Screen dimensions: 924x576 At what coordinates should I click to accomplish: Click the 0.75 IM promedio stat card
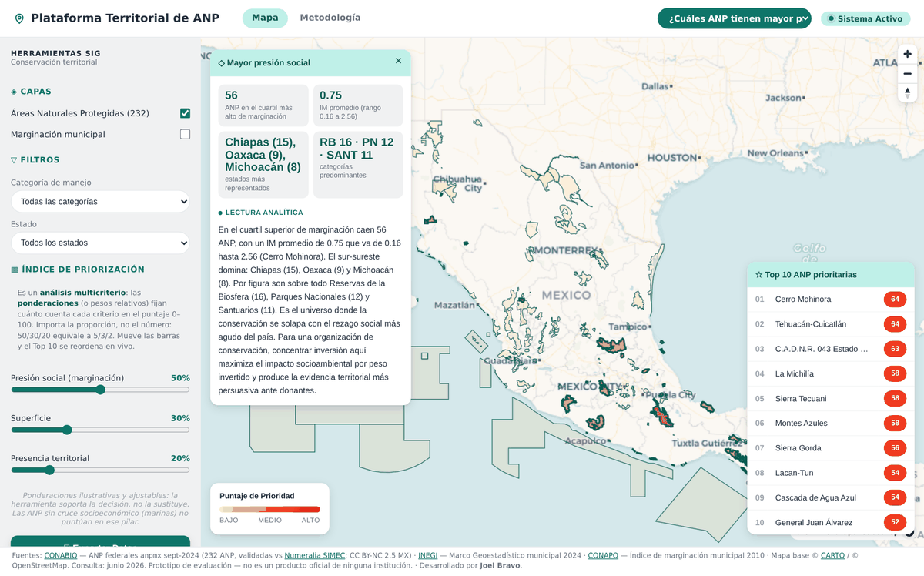tap(357, 105)
